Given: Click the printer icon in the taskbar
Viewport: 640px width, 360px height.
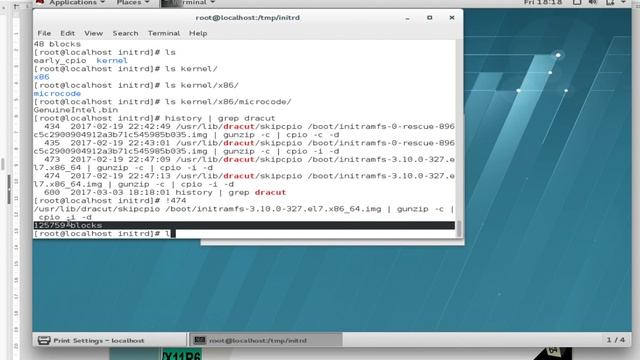Looking at the screenshot, I should [44, 340].
